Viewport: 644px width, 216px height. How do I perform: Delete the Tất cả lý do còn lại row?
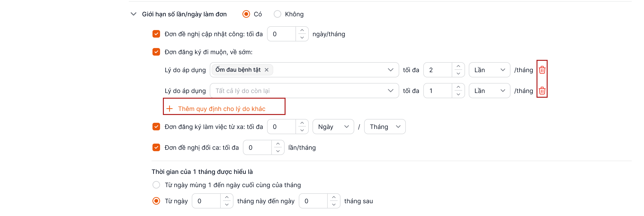pyautogui.click(x=542, y=91)
